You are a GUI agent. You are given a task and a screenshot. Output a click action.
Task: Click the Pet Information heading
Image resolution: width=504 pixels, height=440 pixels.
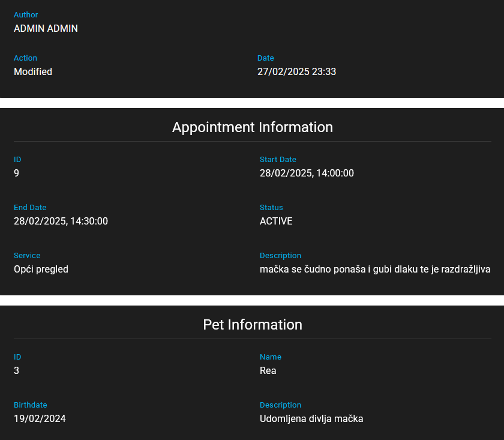pyautogui.click(x=252, y=325)
